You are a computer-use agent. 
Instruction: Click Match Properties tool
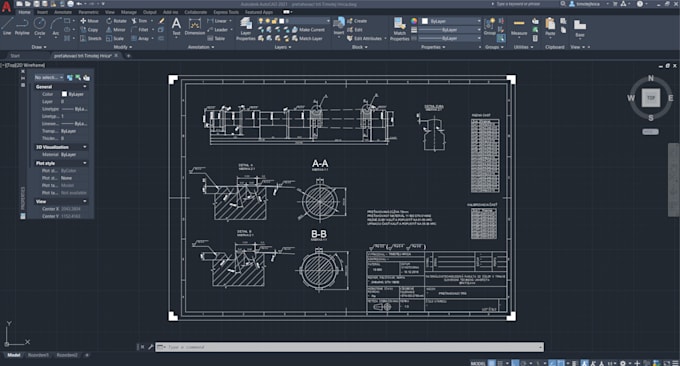[399, 29]
